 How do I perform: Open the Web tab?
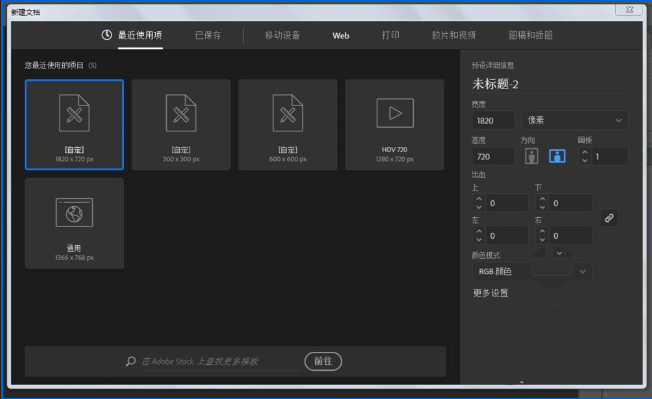tap(341, 36)
